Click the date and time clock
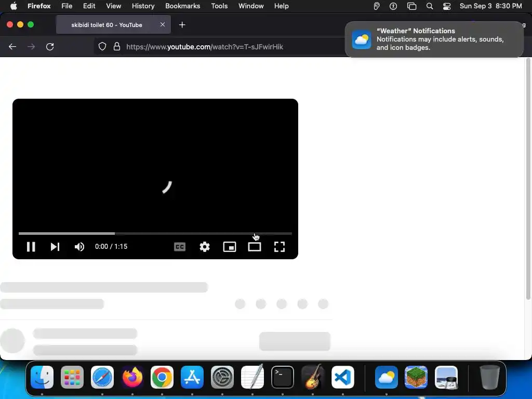The image size is (532, 399). (490, 6)
